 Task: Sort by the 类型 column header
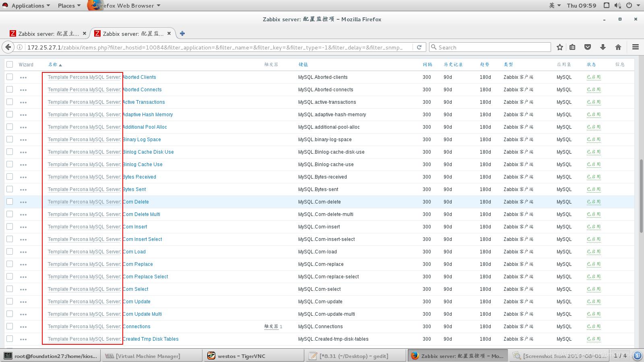click(x=508, y=64)
